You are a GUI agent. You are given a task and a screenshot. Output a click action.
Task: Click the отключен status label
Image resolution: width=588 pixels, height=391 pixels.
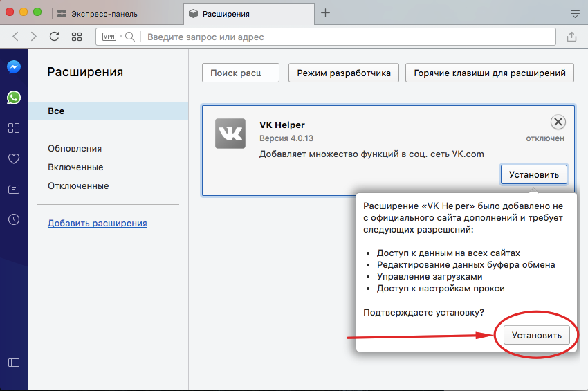545,138
